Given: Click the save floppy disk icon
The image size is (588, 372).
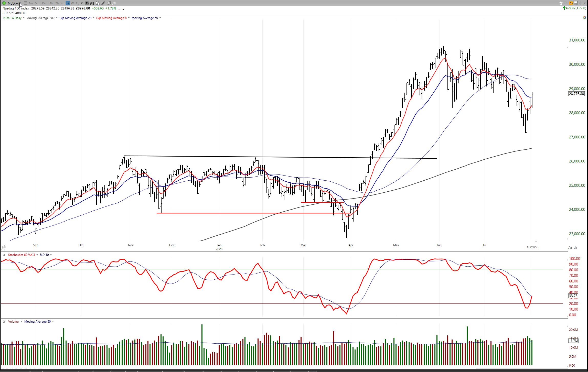Looking at the screenshot, I should (x=576, y=3).
